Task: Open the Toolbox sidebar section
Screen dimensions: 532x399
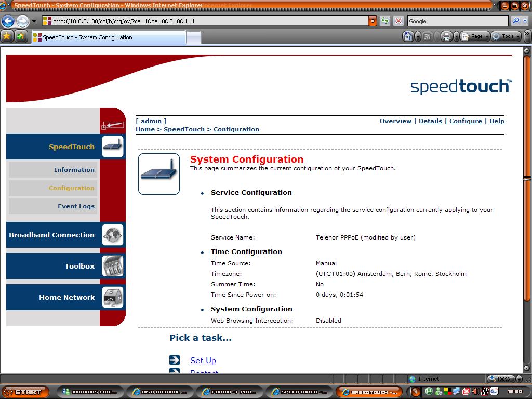Action: (79, 266)
